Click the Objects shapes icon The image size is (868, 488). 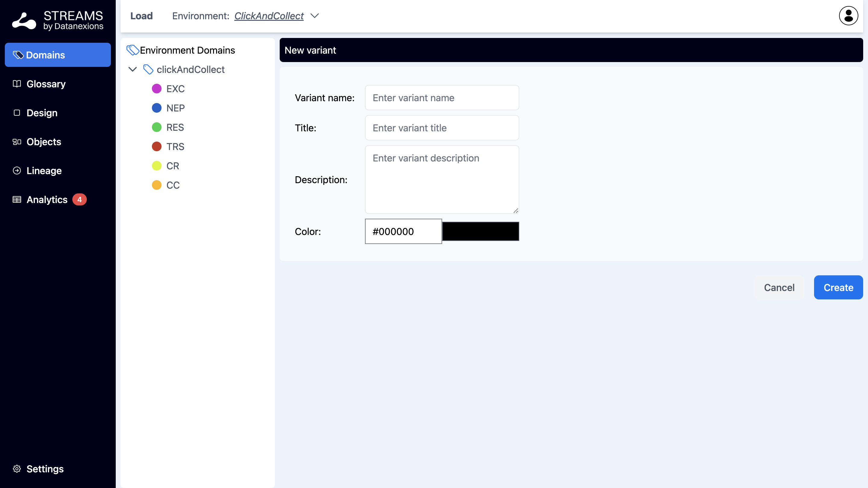click(17, 142)
